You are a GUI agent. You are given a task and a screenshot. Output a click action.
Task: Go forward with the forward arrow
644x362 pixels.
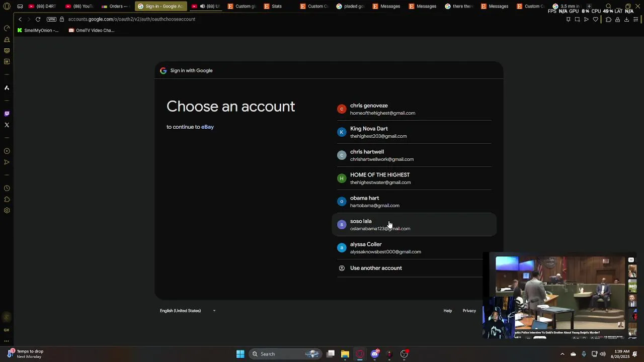click(x=29, y=19)
